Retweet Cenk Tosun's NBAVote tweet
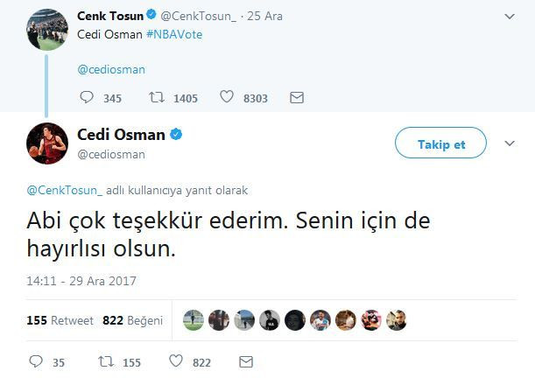 click(x=156, y=98)
